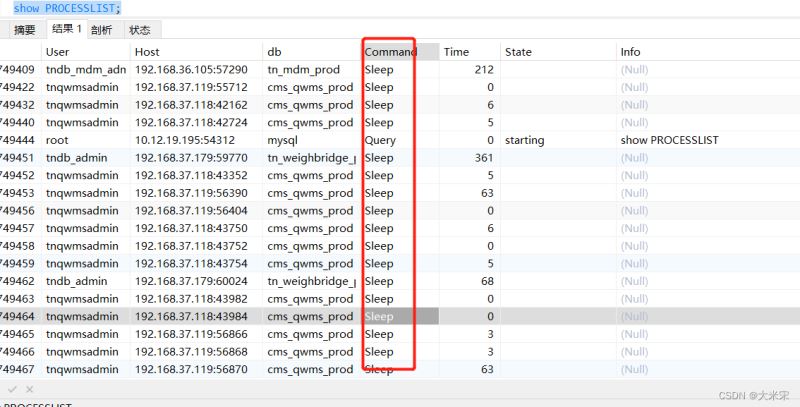
Task: Click host 192.168.37.119:56866
Action: pos(191,334)
